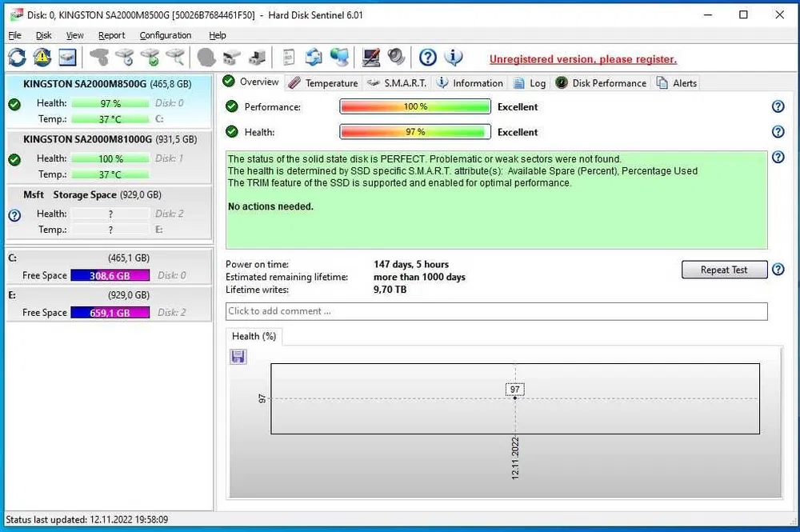Click the No actions needed. text
This screenshot has width=800, height=532.
pyautogui.click(x=270, y=206)
